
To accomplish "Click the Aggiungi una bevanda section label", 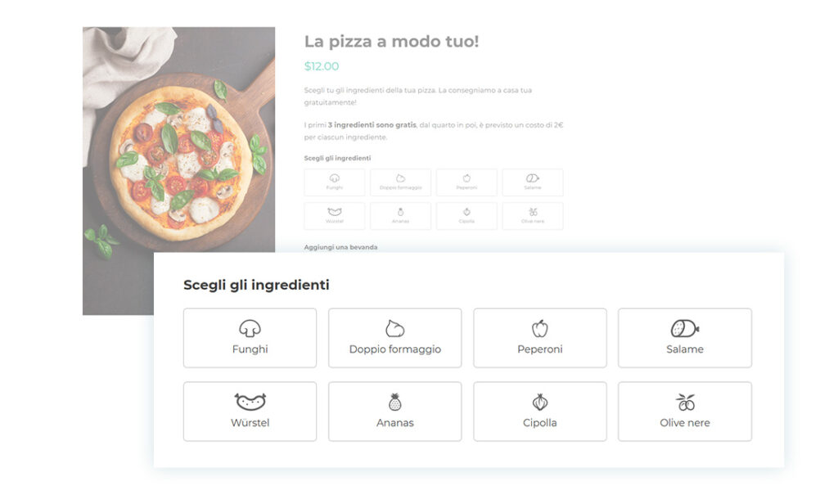I will pyautogui.click(x=340, y=247).
